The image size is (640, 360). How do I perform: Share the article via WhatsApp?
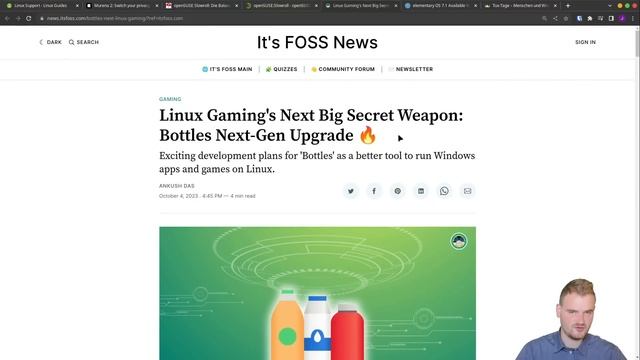[444, 191]
